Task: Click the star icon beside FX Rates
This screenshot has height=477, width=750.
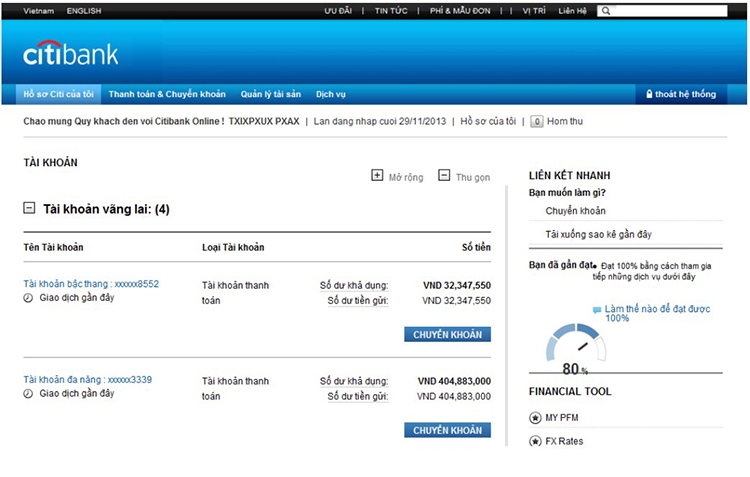Action: 535,441
